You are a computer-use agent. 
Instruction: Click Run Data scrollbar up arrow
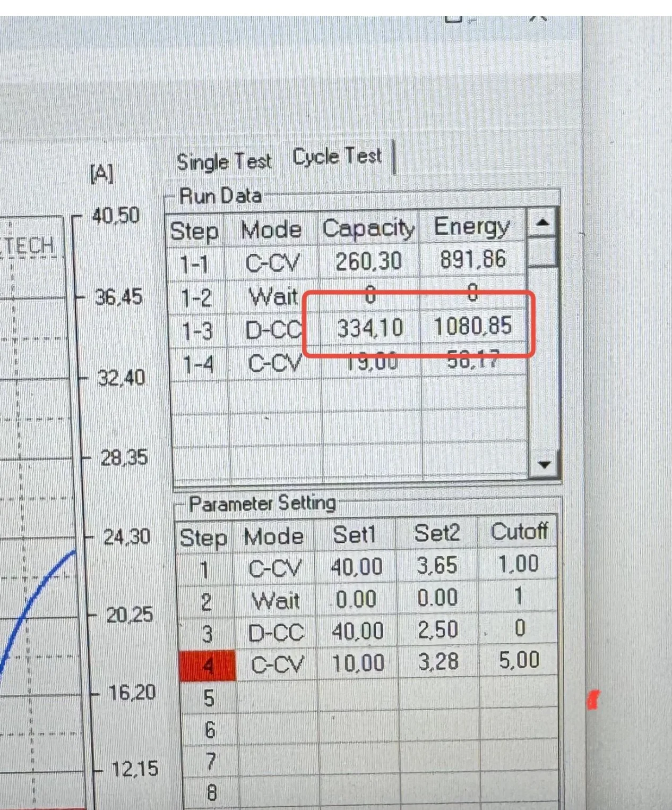pyautogui.click(x=542, y=223)
